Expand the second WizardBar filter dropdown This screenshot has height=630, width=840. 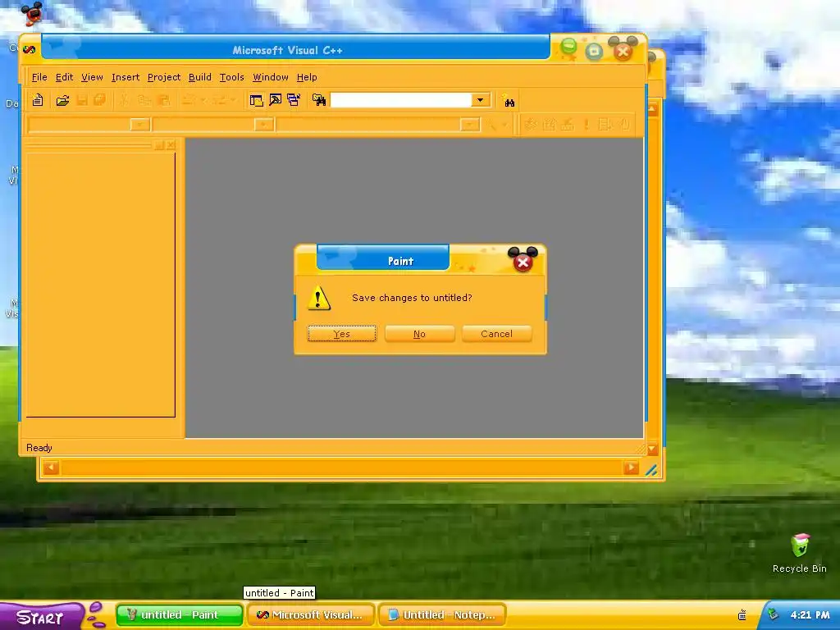263,125
